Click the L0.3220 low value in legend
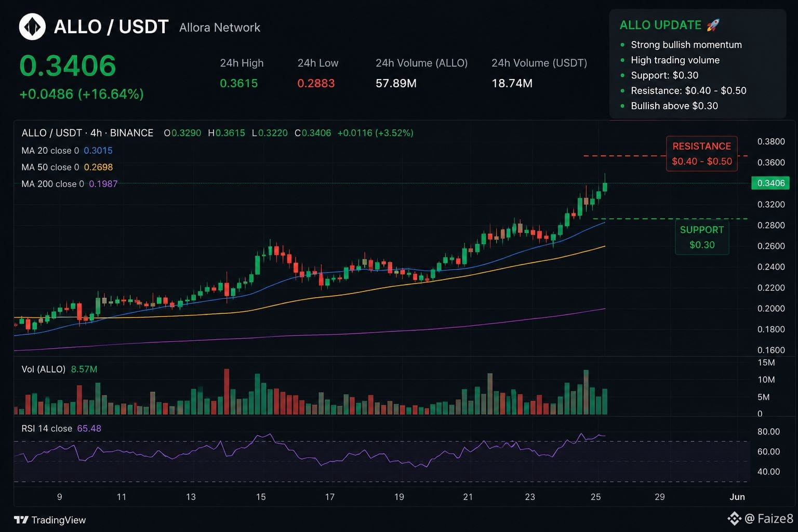The image size is (798, 532). click(x=270, y=133)
